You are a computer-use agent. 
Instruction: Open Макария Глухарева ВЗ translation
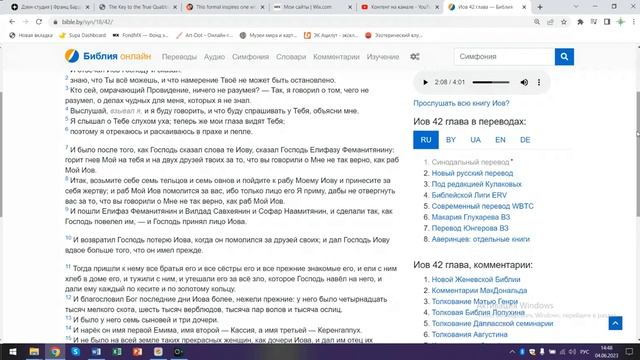(471, 217)
